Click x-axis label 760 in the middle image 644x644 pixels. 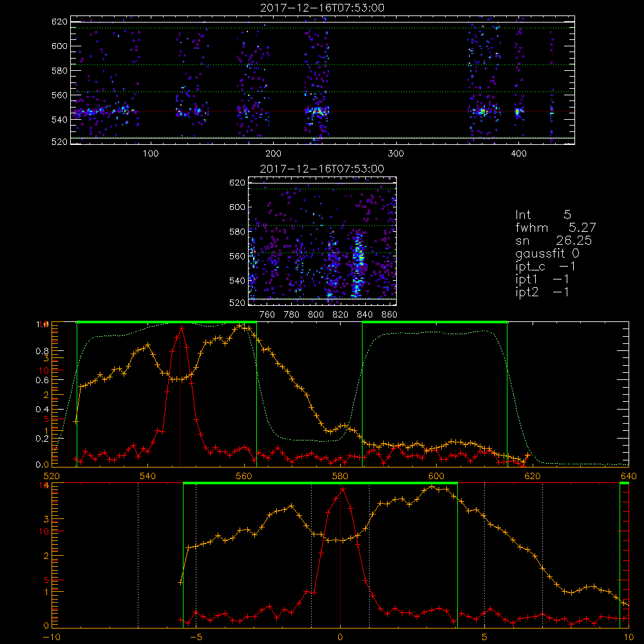[x=267, y=315]
